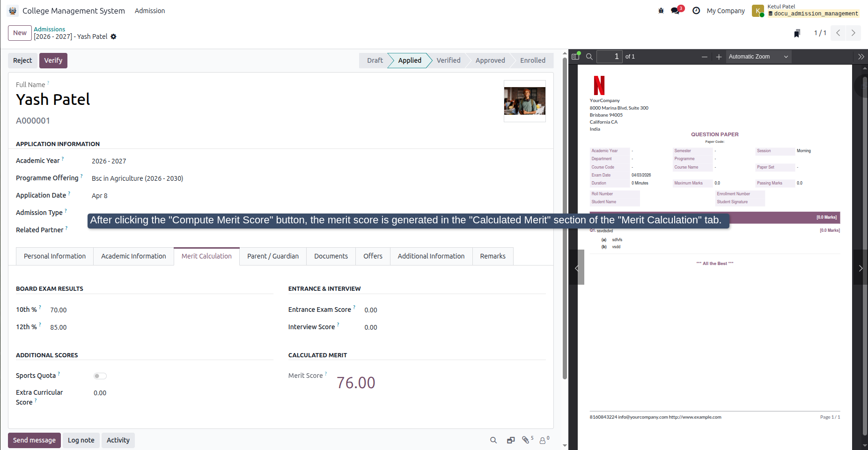
Task: Set status to Verified stage
Action: point(448,60)
